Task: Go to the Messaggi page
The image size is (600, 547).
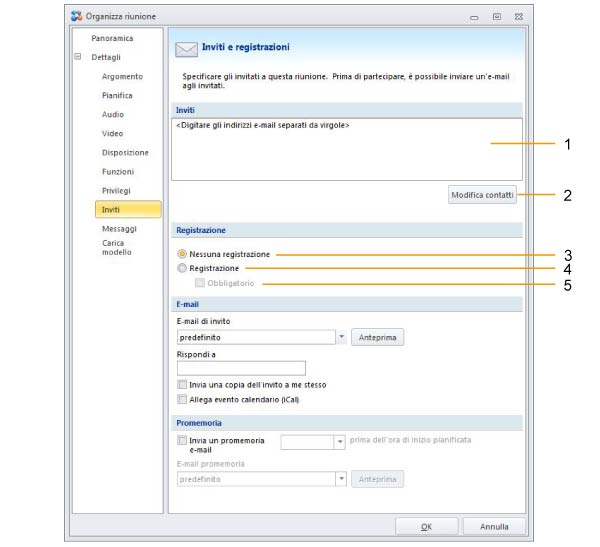Action: point(119,229)
